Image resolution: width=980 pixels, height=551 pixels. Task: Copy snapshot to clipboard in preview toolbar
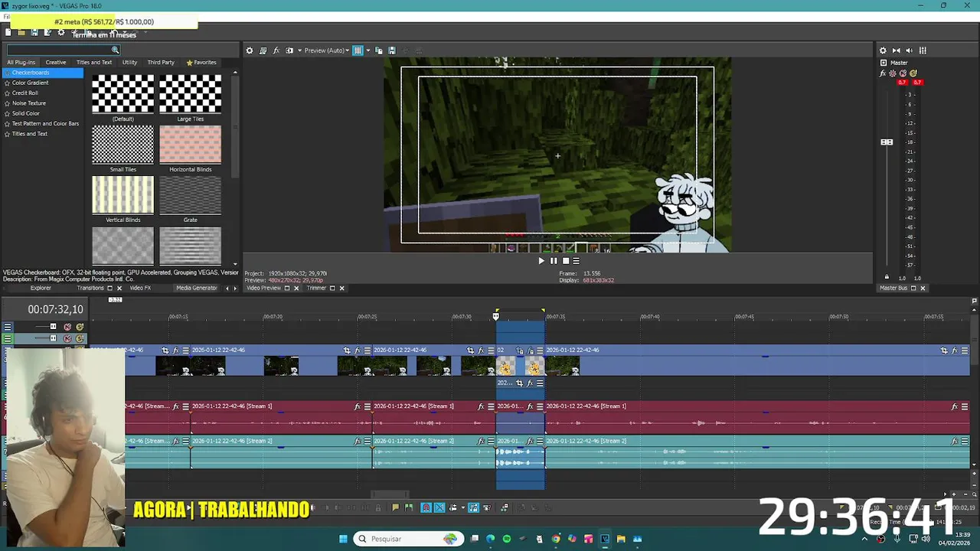click(378, 51)
